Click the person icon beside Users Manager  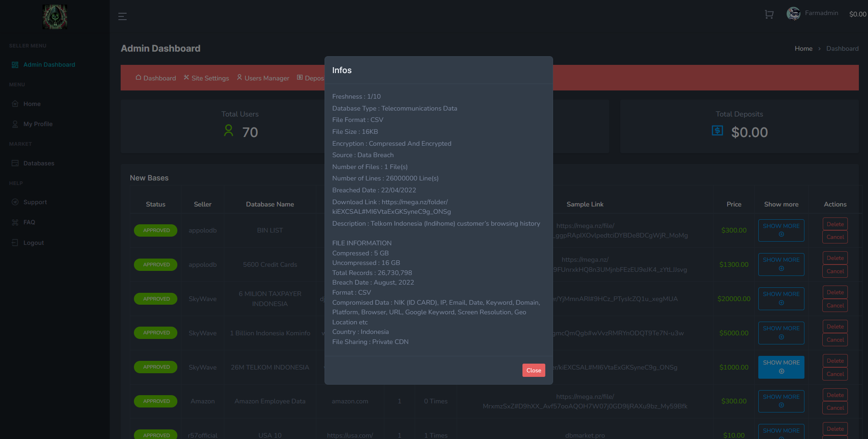coord(240,77)
